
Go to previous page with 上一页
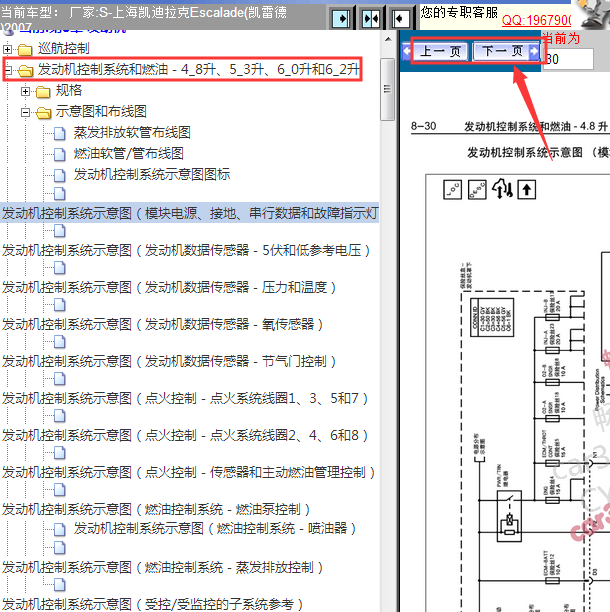pyautogui.click(x=440, y=51)
